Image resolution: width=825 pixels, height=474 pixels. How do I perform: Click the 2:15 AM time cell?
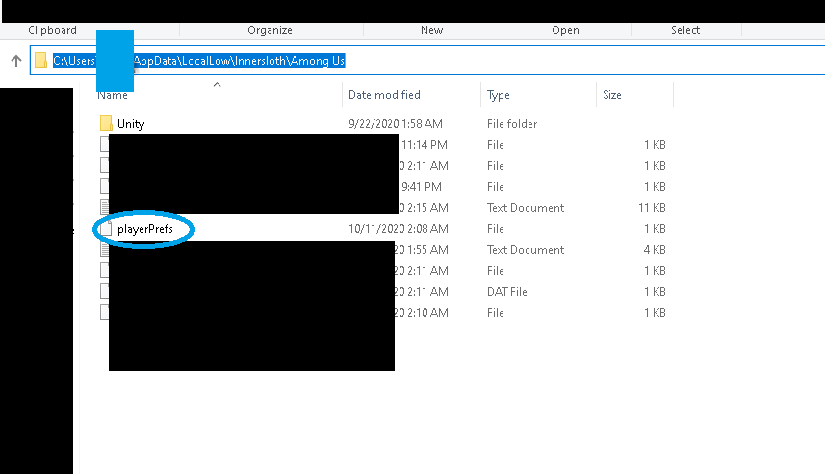[424, 208]
